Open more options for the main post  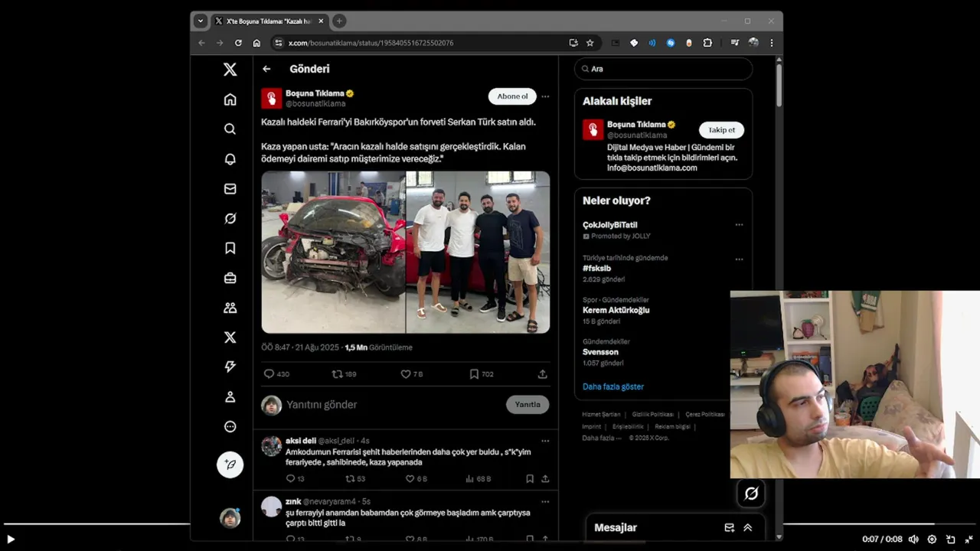pyautogui.click(x=545, y=96)
